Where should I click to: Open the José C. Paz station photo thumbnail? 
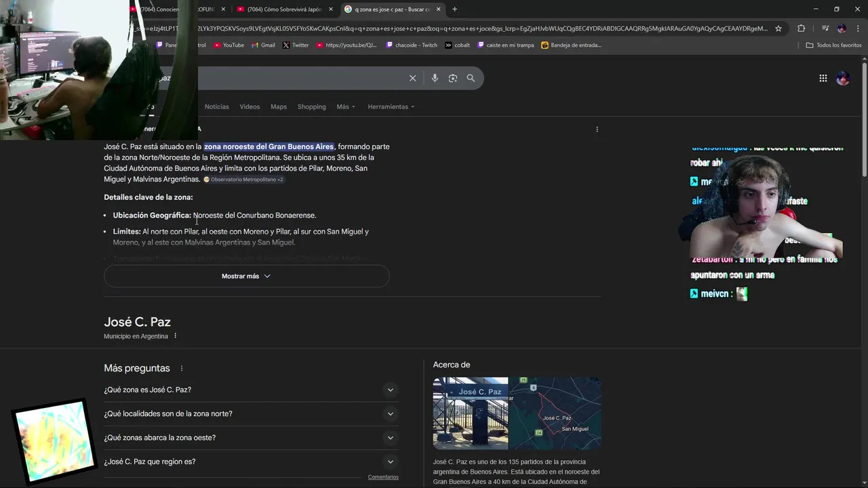click(471, 413)
